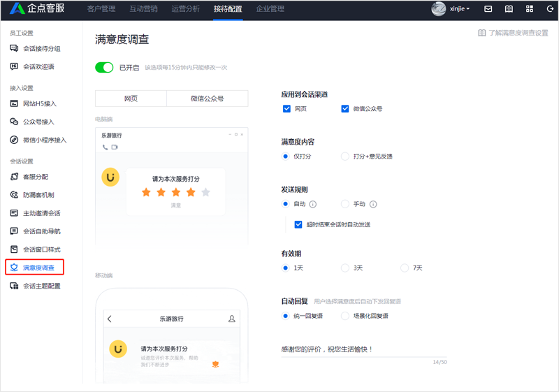Click the xinjie user avatar
Viewport: 559px width, 392px height.
tap(439, 9)
